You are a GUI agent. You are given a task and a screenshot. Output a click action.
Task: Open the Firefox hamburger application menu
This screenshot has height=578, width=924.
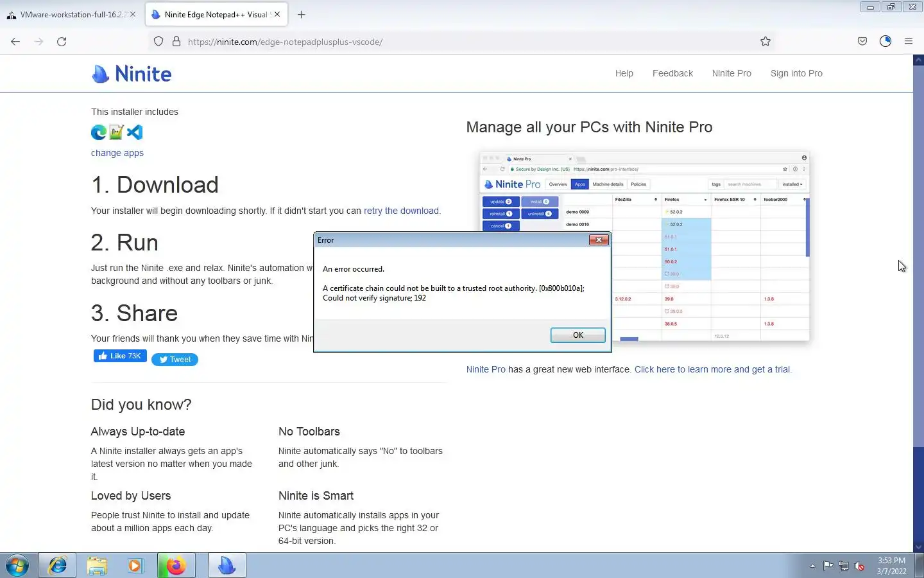tap(909, 42)
